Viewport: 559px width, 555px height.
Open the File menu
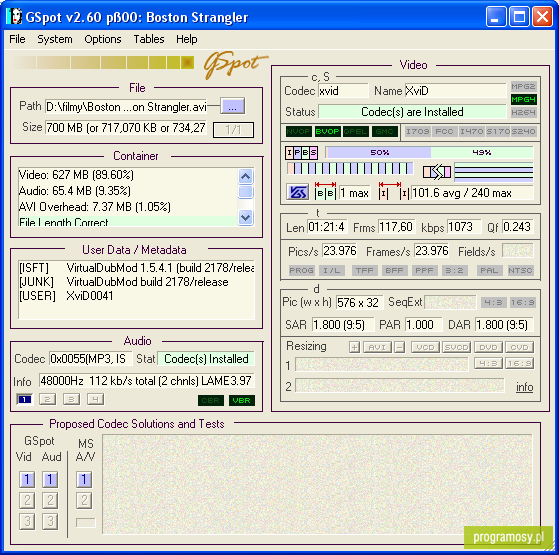pos(17,39)
